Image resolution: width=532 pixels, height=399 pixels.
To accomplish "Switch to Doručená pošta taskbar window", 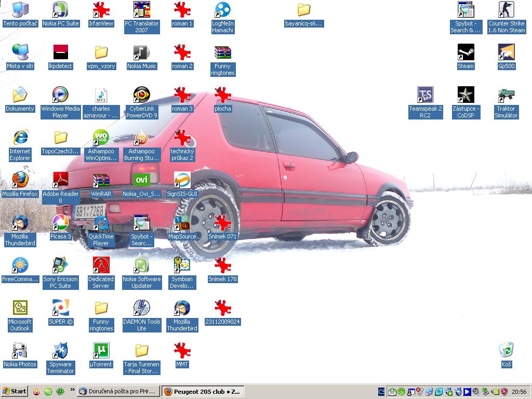I will (x=118, y=392).
